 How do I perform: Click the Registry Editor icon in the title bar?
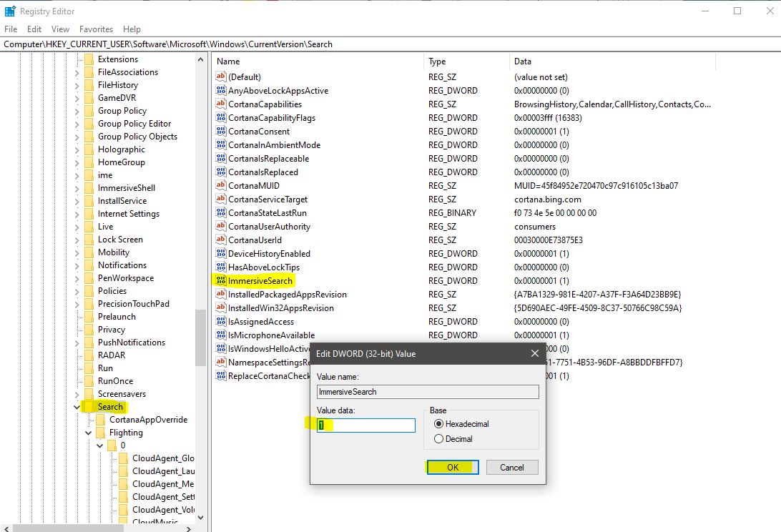pos(9,11)
